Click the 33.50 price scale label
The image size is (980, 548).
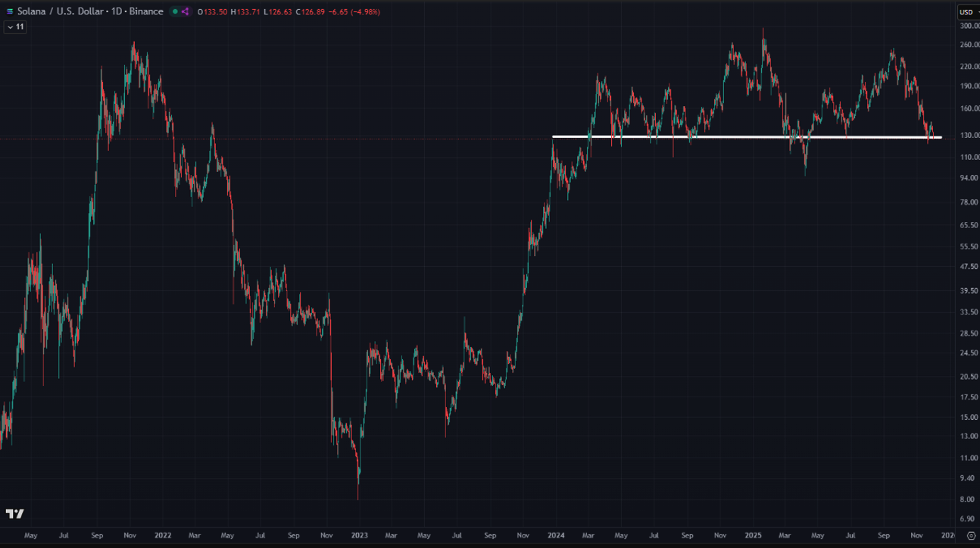coord(969,312)
